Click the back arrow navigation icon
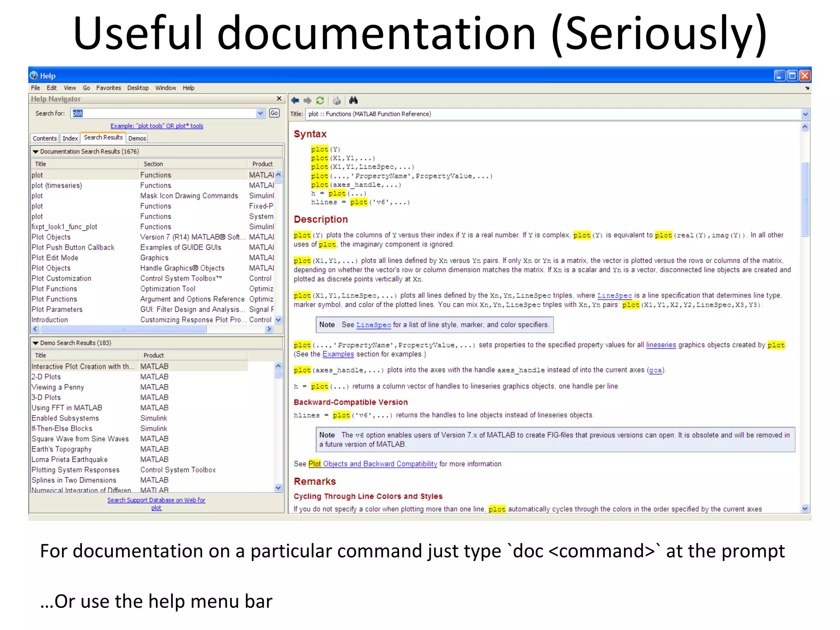 click(x=295, y=100)
